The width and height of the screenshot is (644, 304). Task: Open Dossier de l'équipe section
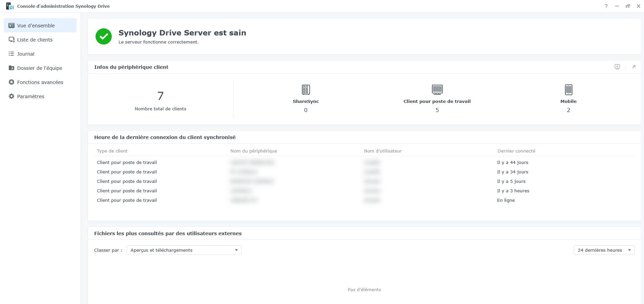point(40,68)
